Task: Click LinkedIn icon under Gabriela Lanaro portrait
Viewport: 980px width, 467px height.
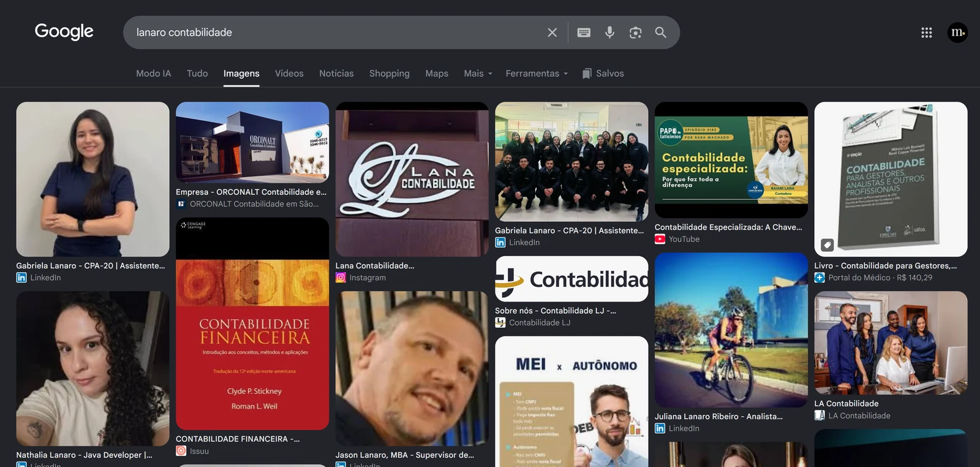Action: (x=21, y=278)
